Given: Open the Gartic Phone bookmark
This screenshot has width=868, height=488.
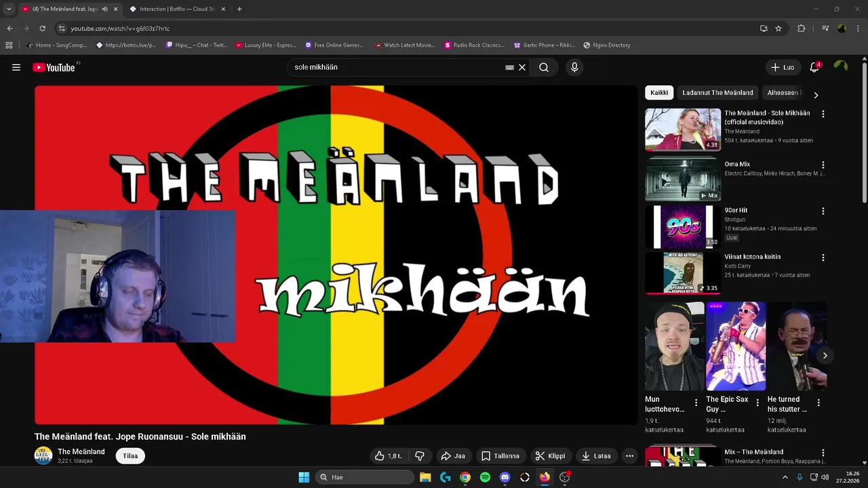Looking at the screenshot, I should 545,45.
